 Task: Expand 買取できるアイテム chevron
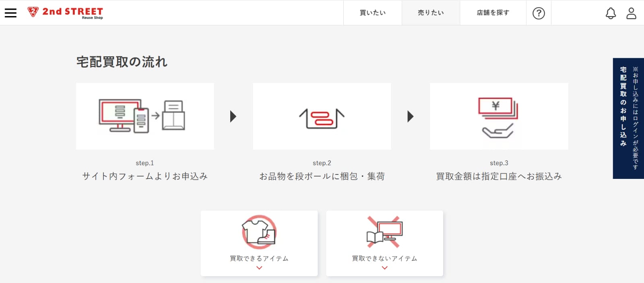pyautogui.click(x=259, y=268)
